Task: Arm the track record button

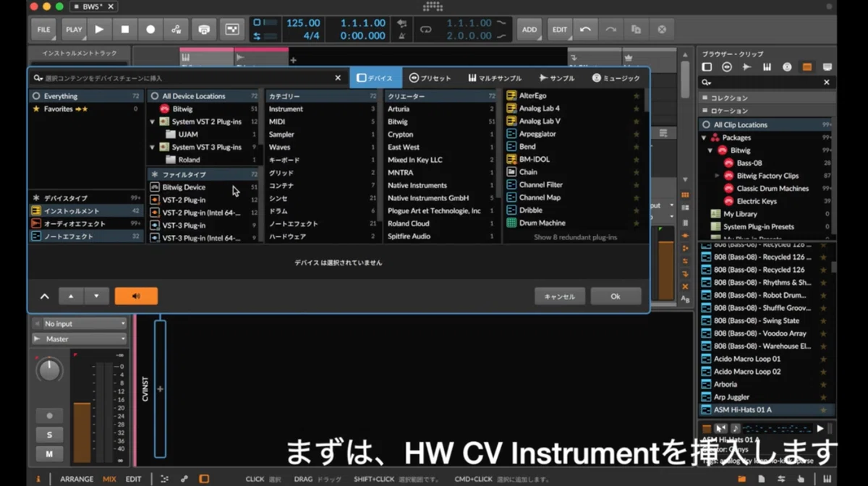Action: 49,416
